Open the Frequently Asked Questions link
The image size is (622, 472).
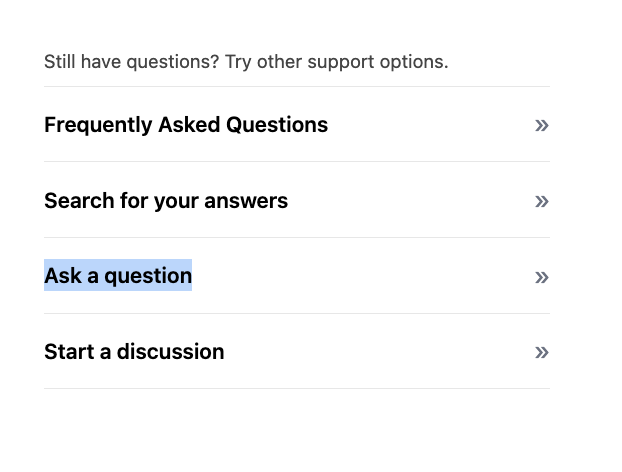(186, 125)
